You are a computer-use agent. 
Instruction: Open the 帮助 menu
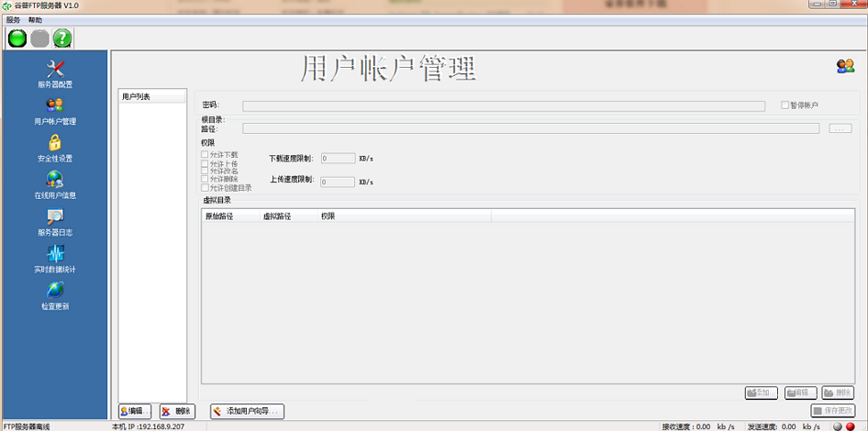(35, 19)
